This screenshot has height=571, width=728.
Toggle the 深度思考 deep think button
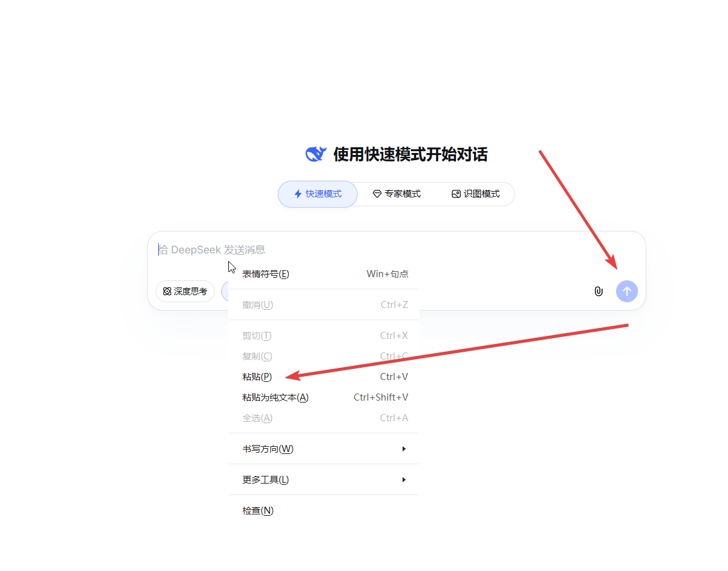click(x=185, y=291)
